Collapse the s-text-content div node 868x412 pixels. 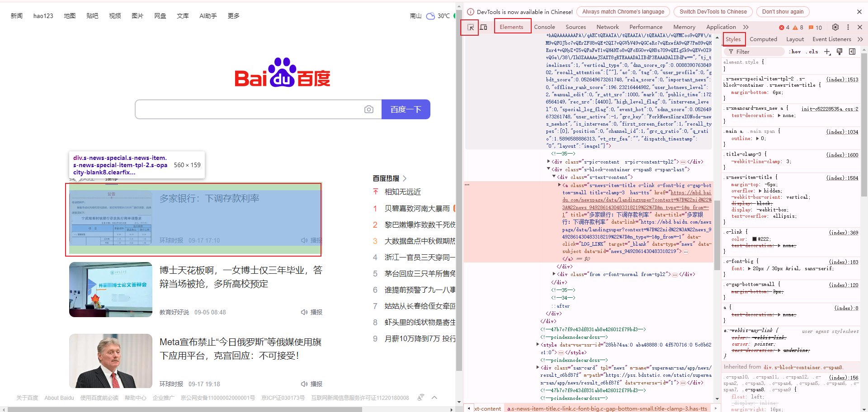pyautogui.click(x=554, y=177)
